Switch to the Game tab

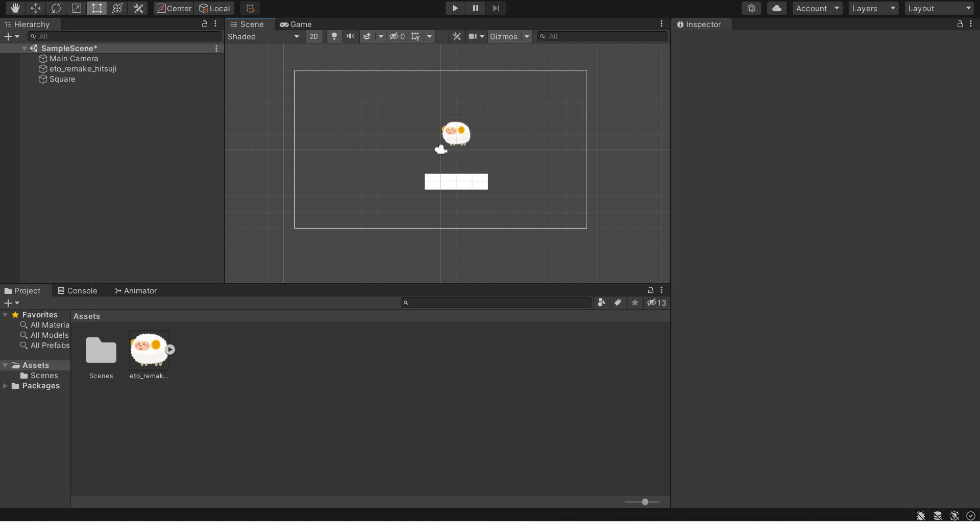point(296,24)
